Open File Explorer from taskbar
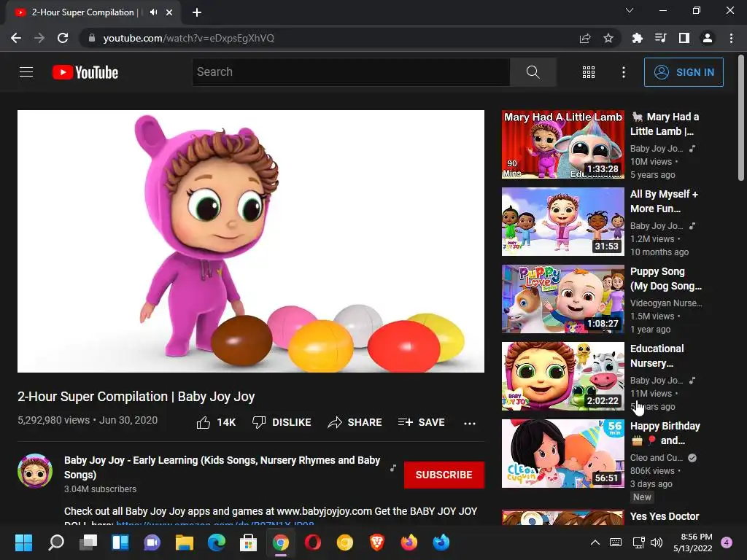 [185, 542]
